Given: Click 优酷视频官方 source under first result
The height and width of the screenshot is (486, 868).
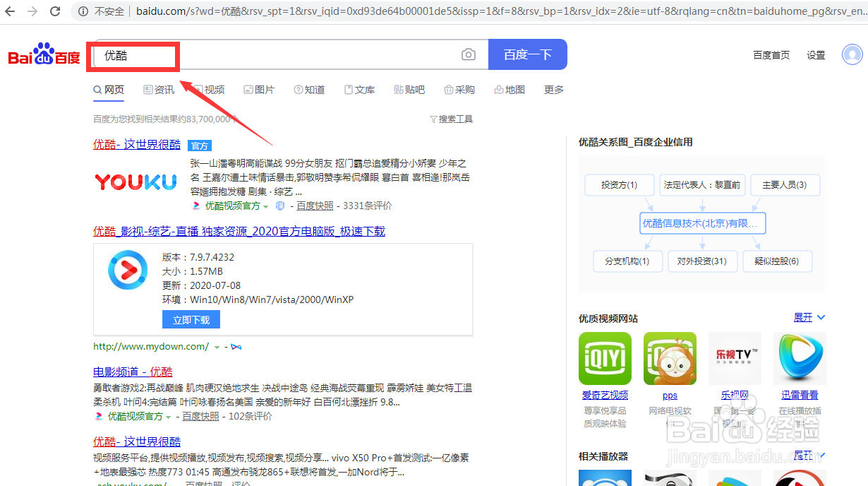Looking at the screenshot, I should [x=232, y=206].
